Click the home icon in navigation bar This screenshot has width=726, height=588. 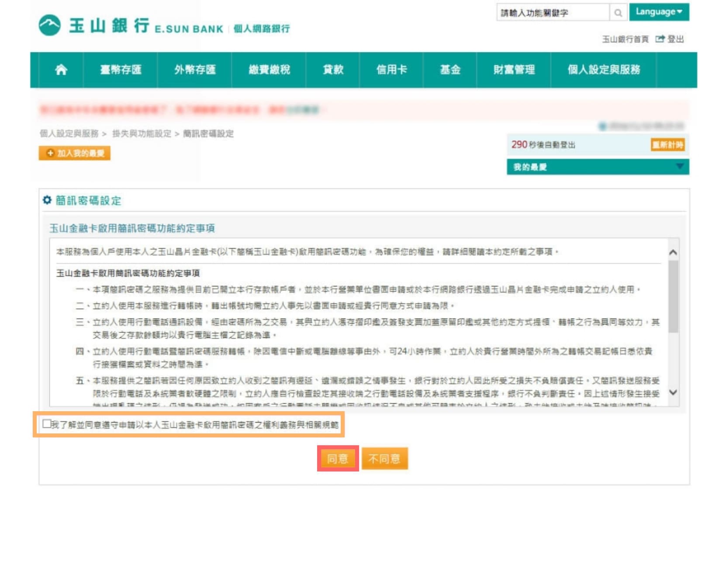coord(61,70)
